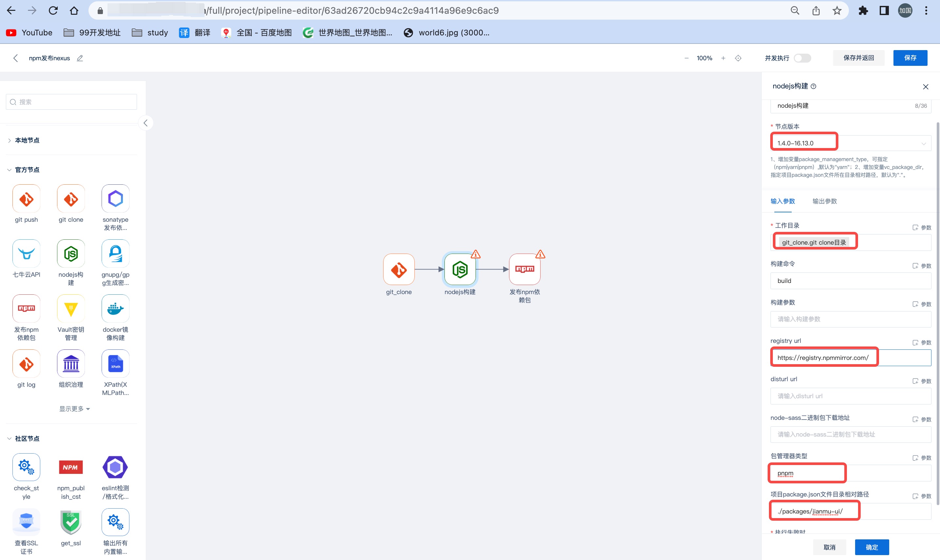The width and height of the screenshot is (940, 560).
Task: Pick the npm_publish_cst community node
Action: [70, 467]
